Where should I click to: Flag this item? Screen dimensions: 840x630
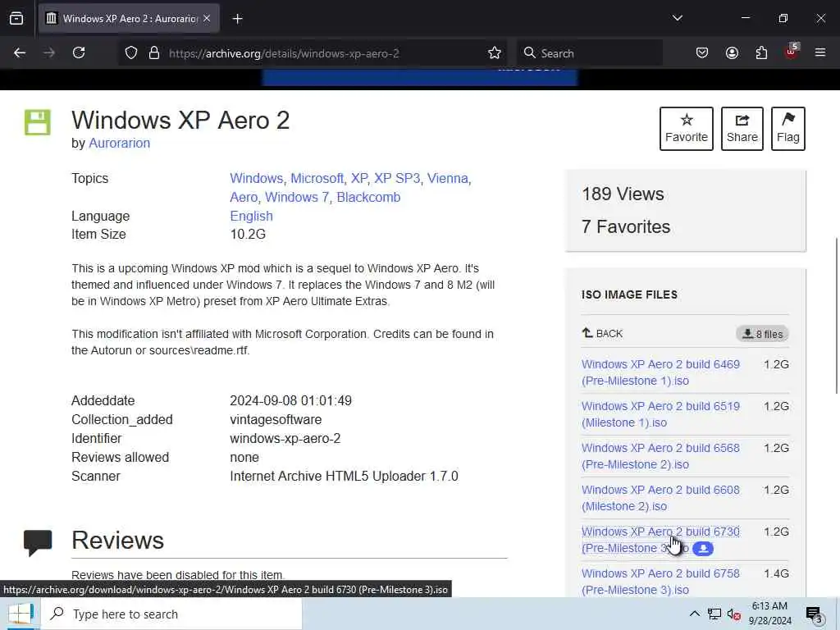(x=788, y=129)
